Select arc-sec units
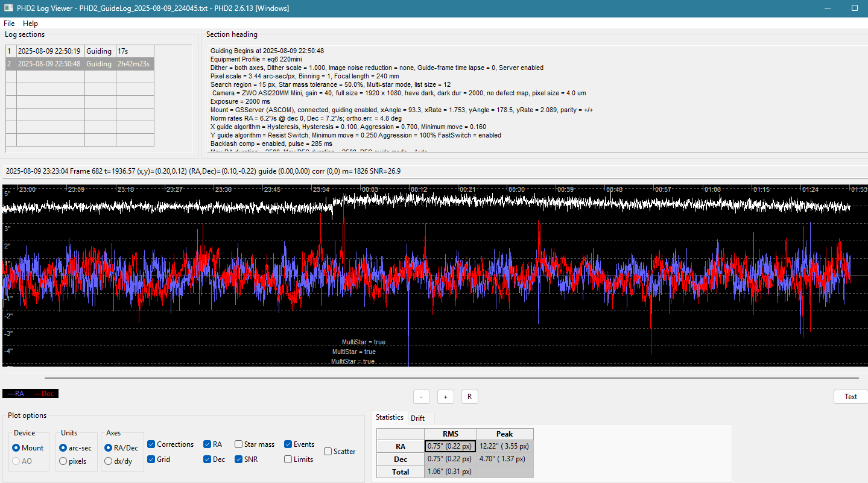Viewport: 868px width, 483px height. point(75,448)
